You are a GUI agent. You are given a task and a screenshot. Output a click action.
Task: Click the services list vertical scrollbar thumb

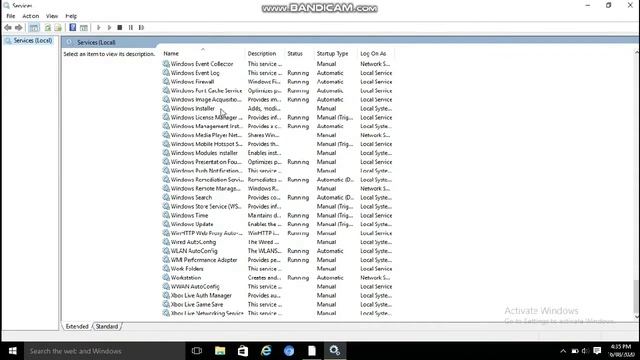(637, 296)
